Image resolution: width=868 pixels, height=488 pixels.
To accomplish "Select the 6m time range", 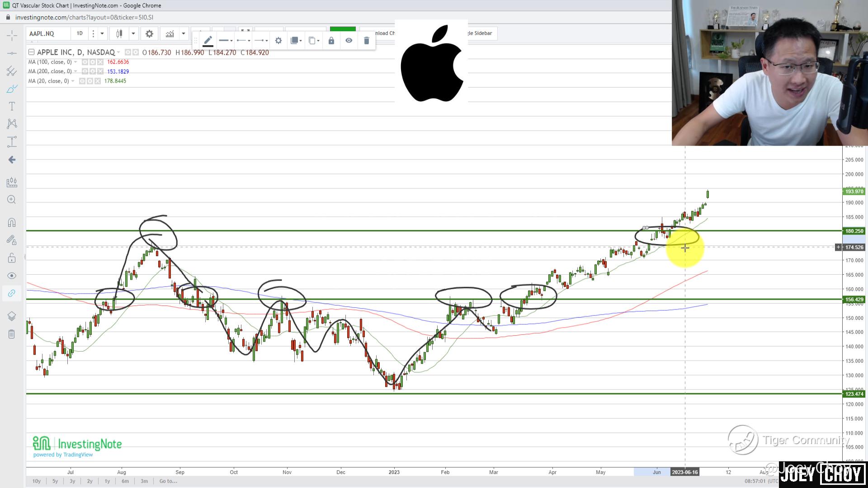I will (125, 481).
